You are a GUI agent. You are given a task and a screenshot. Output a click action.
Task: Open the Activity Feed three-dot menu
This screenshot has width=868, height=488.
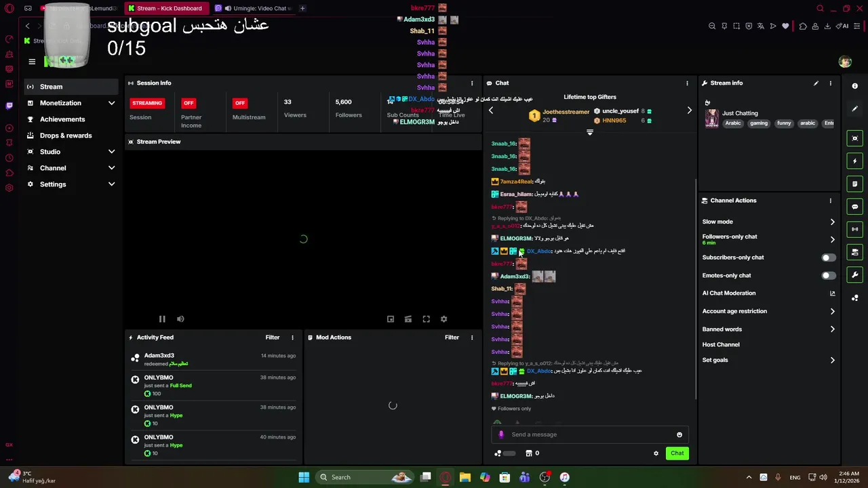click(x=292, y=338)
